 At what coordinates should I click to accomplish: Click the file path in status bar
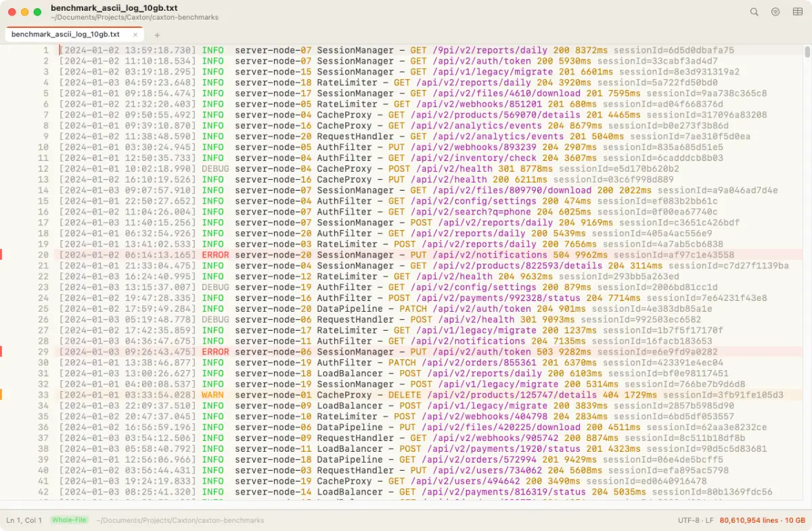[x=180, y=520]
